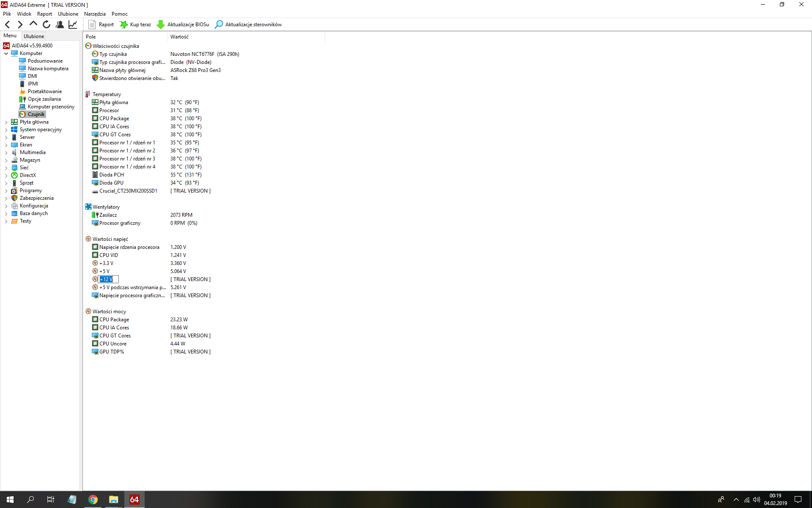The image size is (812, 508).
Task: Open File Explorer from the taskbar
Action: pos(113,500)
